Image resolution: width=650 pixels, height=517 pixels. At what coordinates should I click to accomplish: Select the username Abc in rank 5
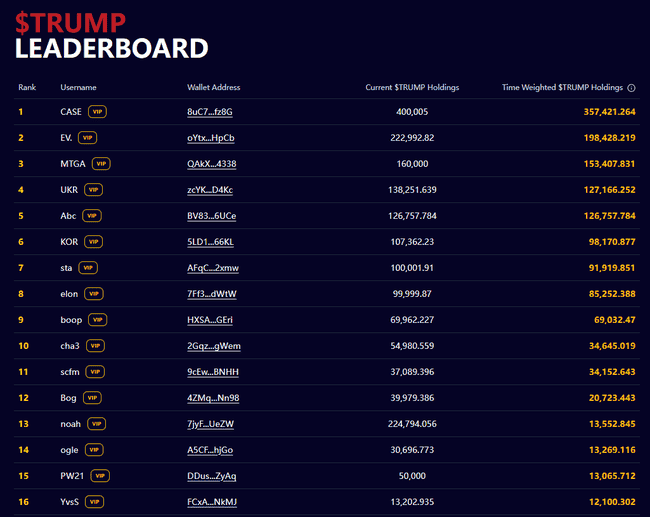(x=68, y=215)
